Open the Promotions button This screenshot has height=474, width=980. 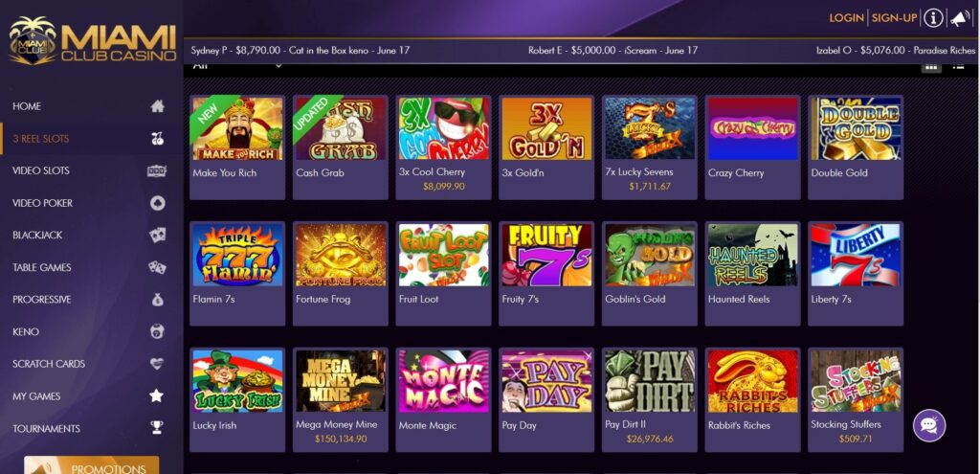[91, 466]
